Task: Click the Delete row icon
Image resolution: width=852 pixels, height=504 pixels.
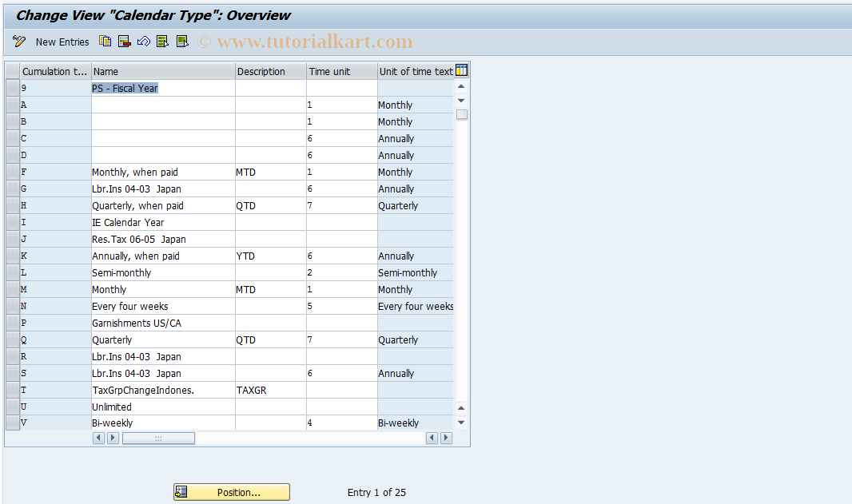Action: pos(125,42)
